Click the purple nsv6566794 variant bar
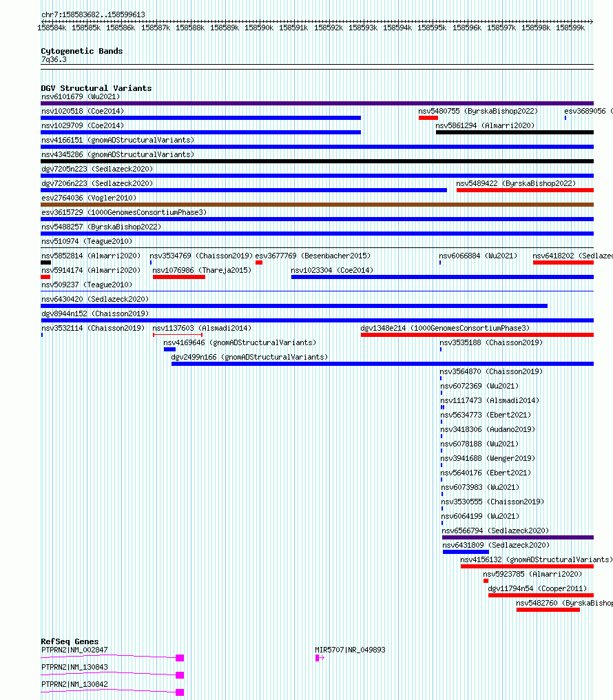Image resolution: width=613 pixels, height=700 pixels. pyautogui.click(x=518, y=537)
